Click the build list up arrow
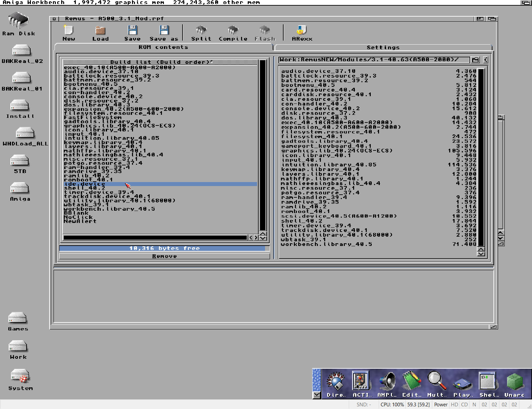The width and height of the screenshot is (532, 409). (263, 234)
